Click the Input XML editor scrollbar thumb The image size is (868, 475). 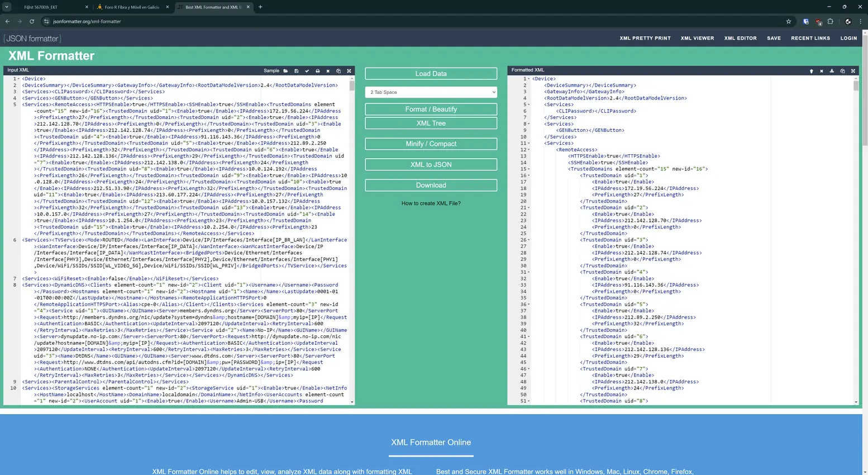tap(352, 86)
